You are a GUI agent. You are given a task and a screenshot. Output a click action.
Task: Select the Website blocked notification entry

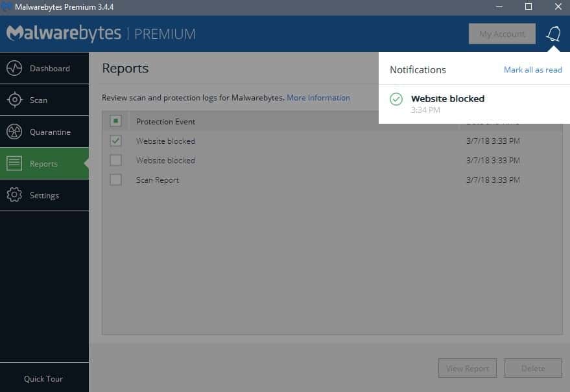[447, 98]
